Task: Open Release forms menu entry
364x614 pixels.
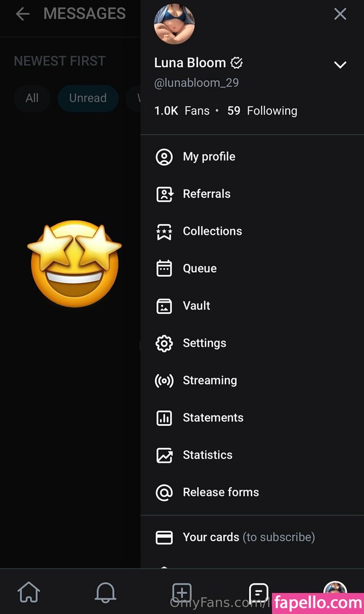Action: coord(220,492)
